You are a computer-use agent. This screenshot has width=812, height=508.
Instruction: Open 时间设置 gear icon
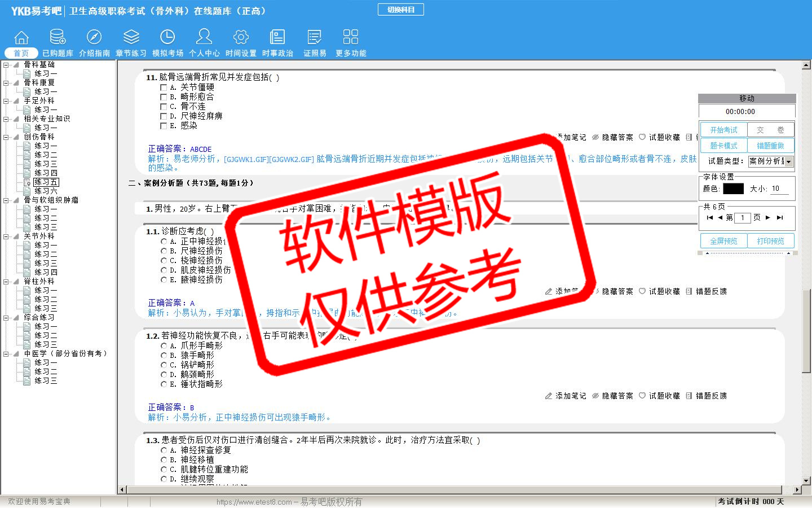241,37
